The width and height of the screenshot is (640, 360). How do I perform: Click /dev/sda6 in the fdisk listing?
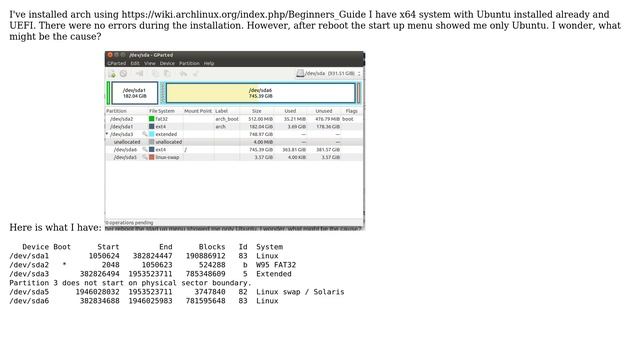(x=29, y=301)
